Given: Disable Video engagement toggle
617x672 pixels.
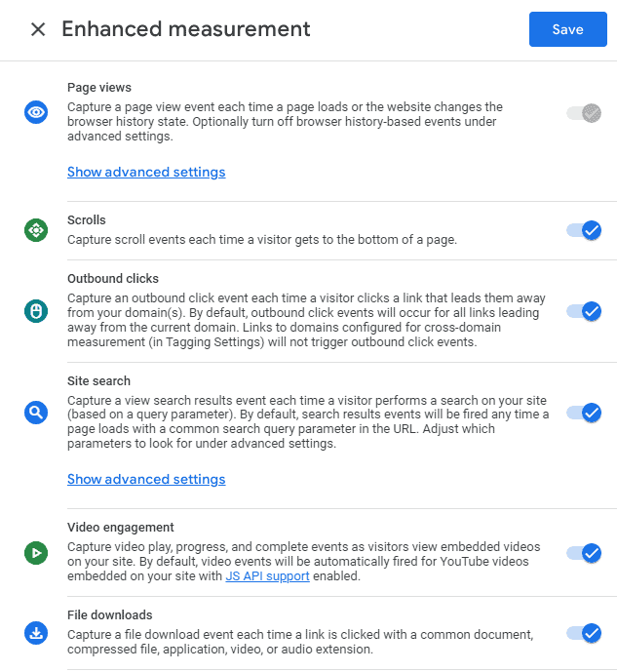Looking at the screenshot, I should click(584, 554).
